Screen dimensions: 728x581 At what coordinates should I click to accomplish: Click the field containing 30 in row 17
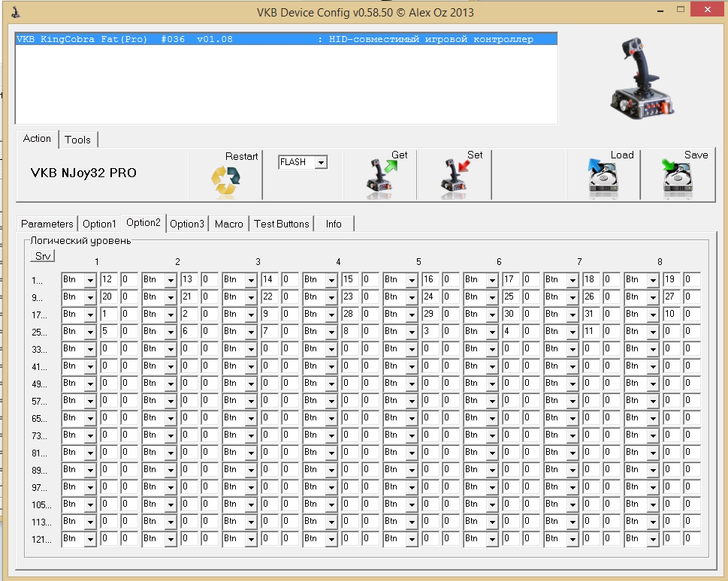pos(511,314)
